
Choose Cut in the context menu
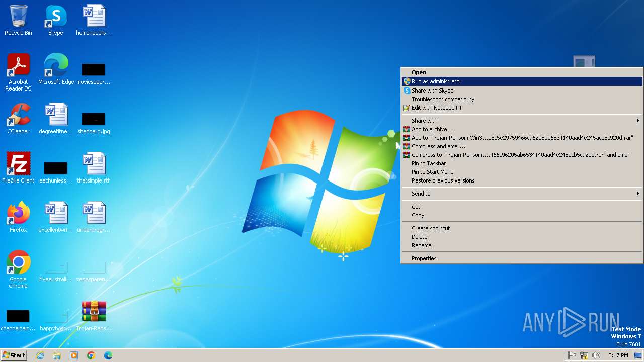coord(522,207)
